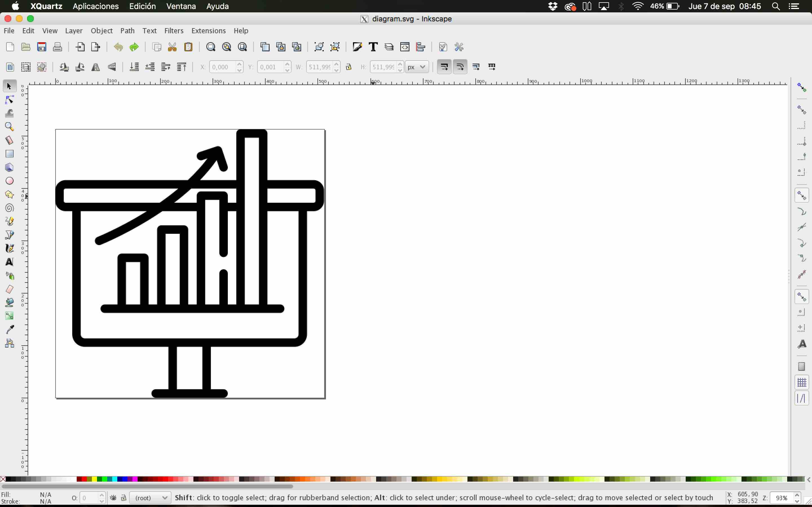Expand the (root) layer dropdown
This screenshot has width=812, height=507.
coord(151,498)
